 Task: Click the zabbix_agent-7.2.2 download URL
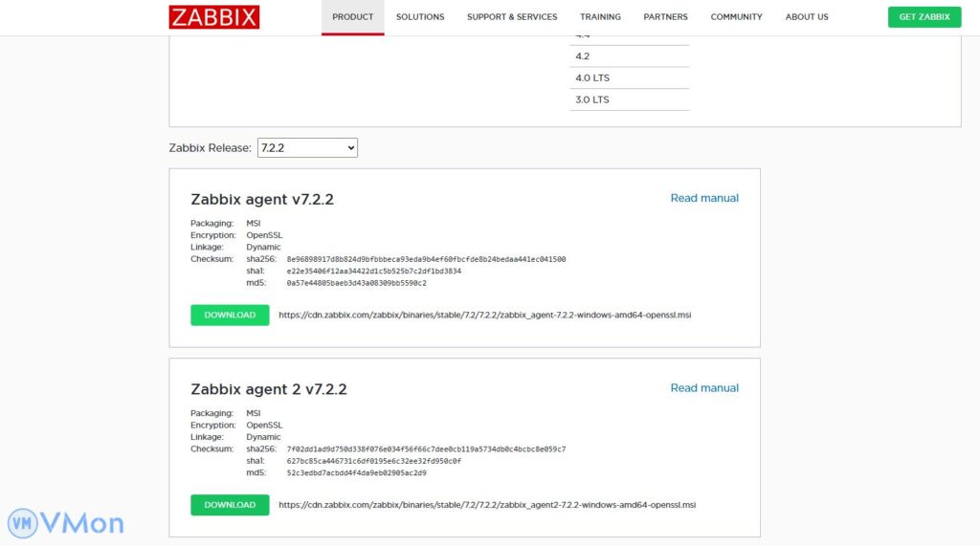(x=485, y=315)
